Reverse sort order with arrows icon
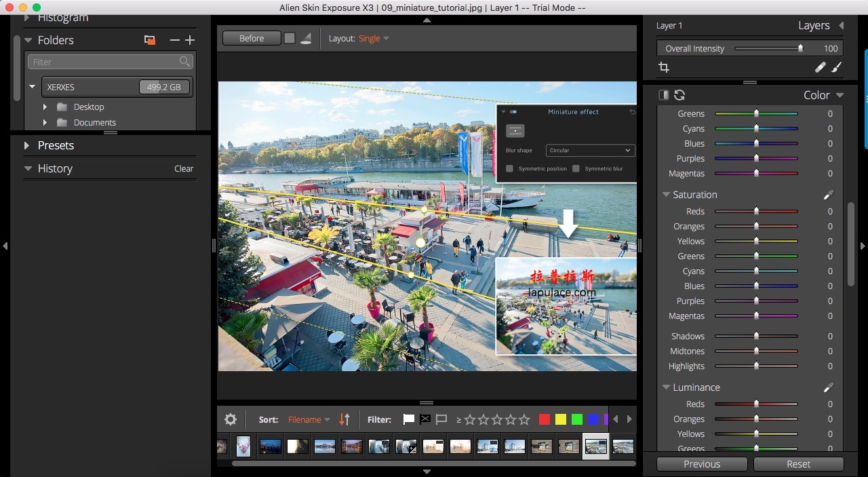Viewport: 868px width, 477px height. coord(344,419)
